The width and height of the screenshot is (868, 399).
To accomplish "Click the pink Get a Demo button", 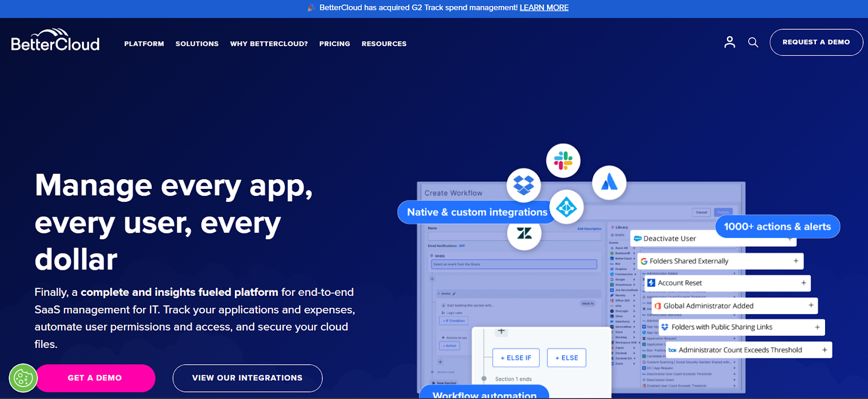I will (95, 378).
